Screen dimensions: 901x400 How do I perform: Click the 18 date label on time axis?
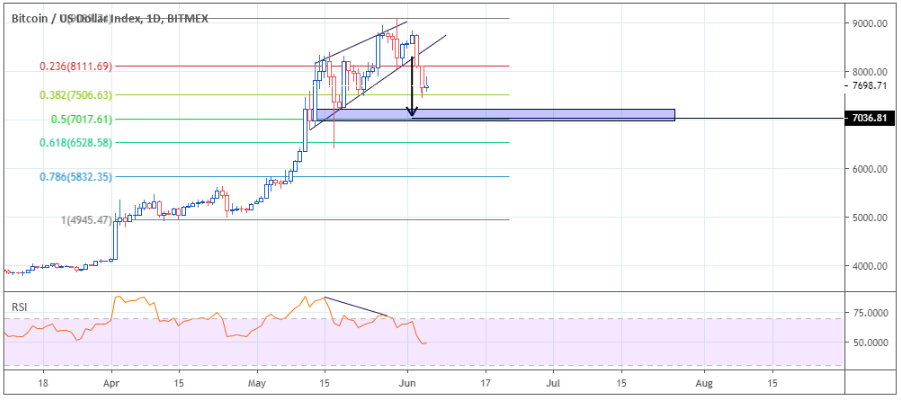click(x=43, y=383)
